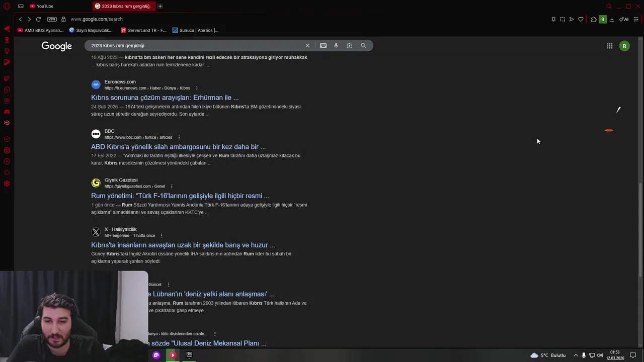This screenshot has height=362, width=644.
Task: Start the snapshot capture tool
Action: pos(562,19)
